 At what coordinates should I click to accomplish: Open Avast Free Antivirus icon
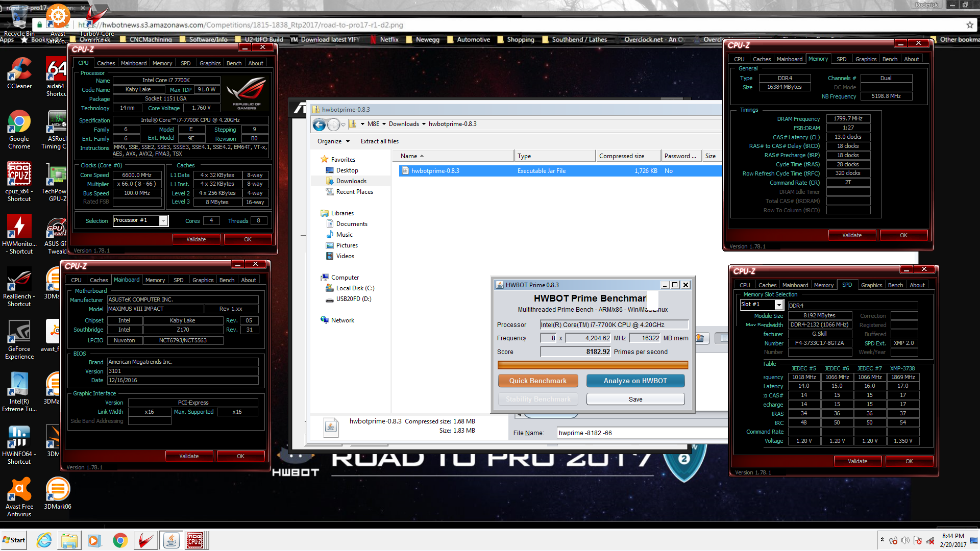(x=19, y=497)
